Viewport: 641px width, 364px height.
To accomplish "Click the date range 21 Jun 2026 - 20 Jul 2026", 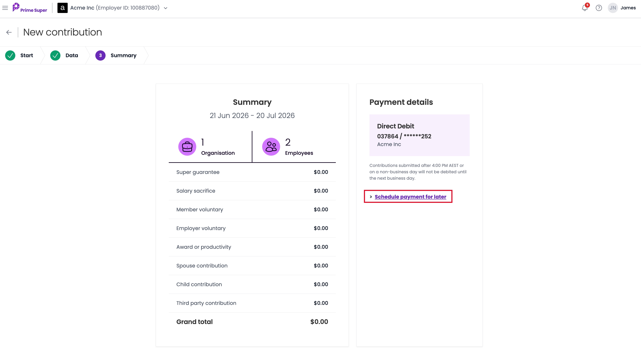I will (252, 115).
